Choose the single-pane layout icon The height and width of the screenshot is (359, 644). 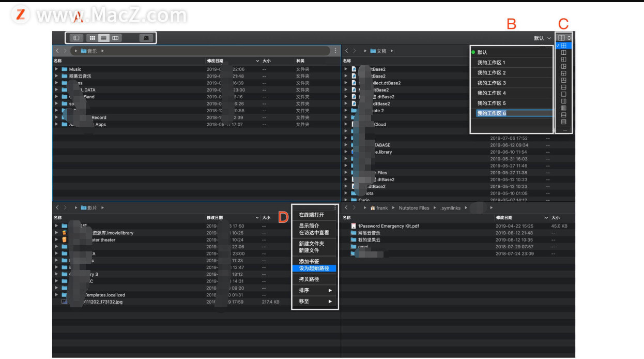[x=563, y=94]
